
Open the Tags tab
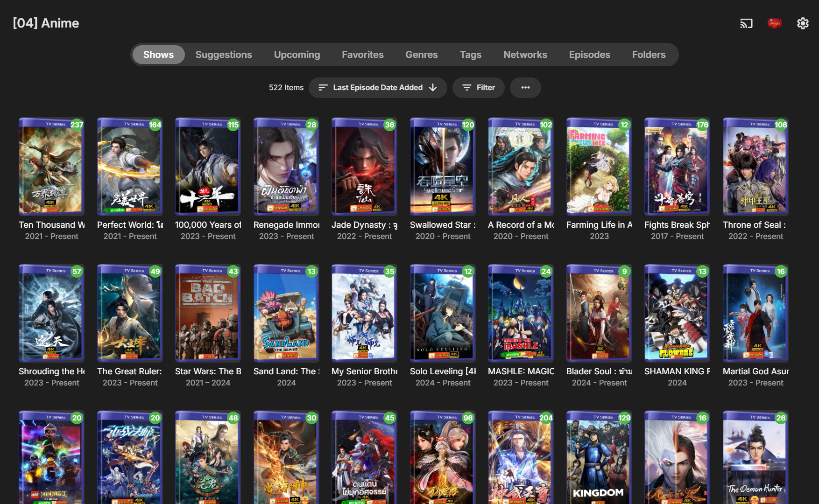click(x=471, y=55)
